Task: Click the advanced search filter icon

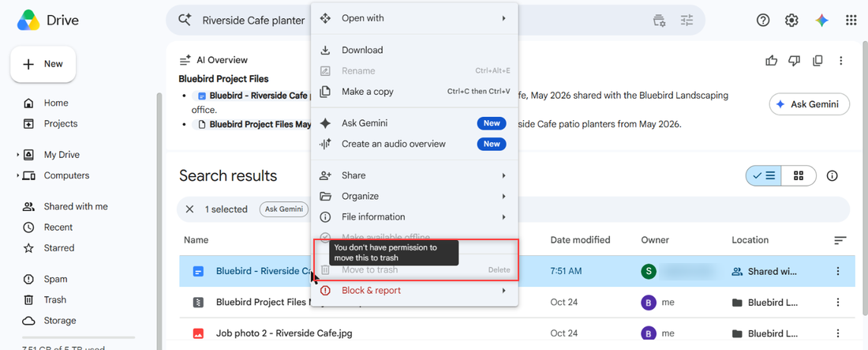Action: [687, 21]
